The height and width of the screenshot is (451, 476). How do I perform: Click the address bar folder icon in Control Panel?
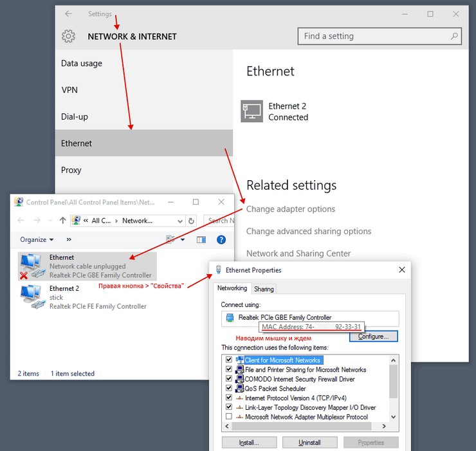point(76,220)
